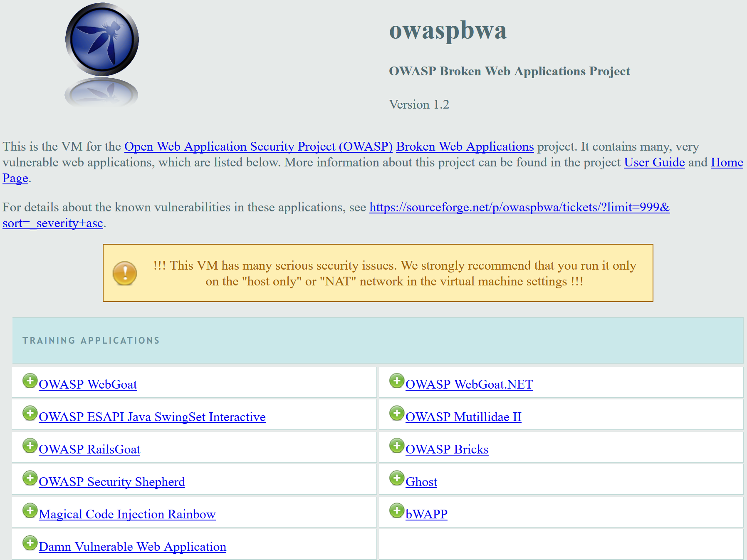The image size is (747, 560).
Task: Expand the OWASP Bricks plus icon
Action: point(397,446)
